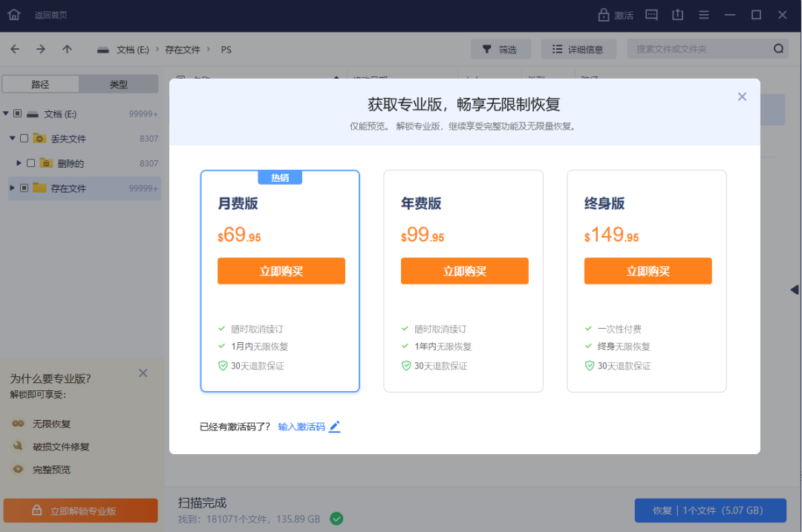Screen dimensions: 802x532
Task: Toggle the 删除的 folder checkbox
Action: click(30, 163)
